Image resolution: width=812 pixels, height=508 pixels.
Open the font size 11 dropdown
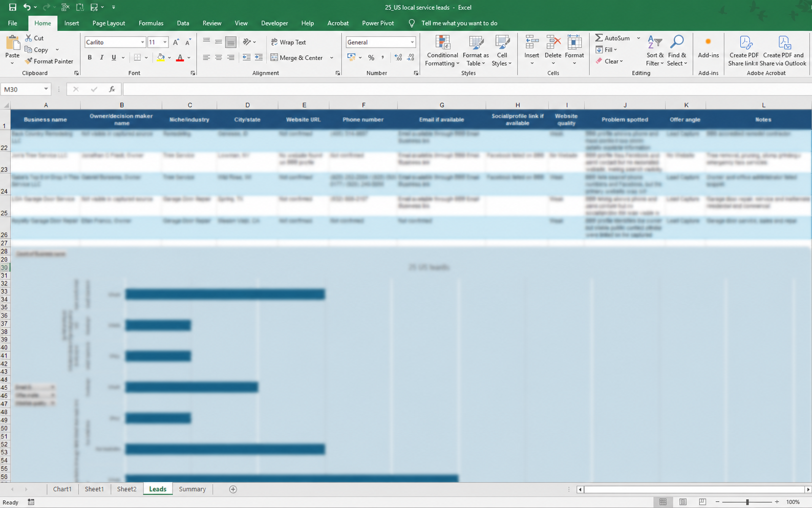[165, 42]
